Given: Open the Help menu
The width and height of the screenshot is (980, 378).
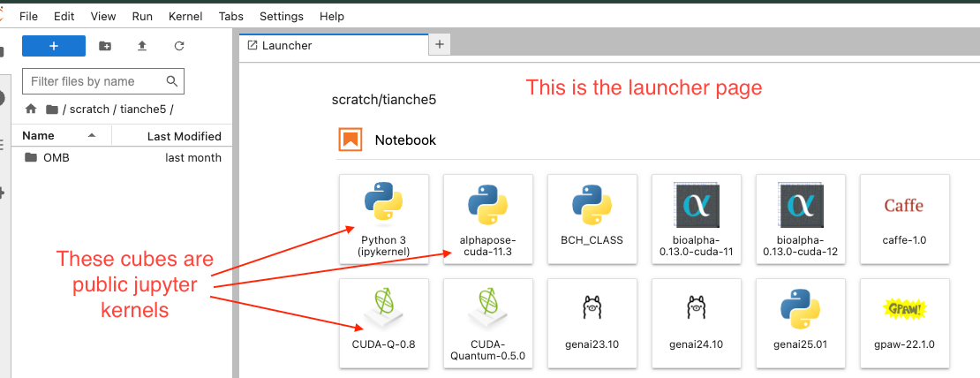Looking at the screenshot, I should (332, 16).
